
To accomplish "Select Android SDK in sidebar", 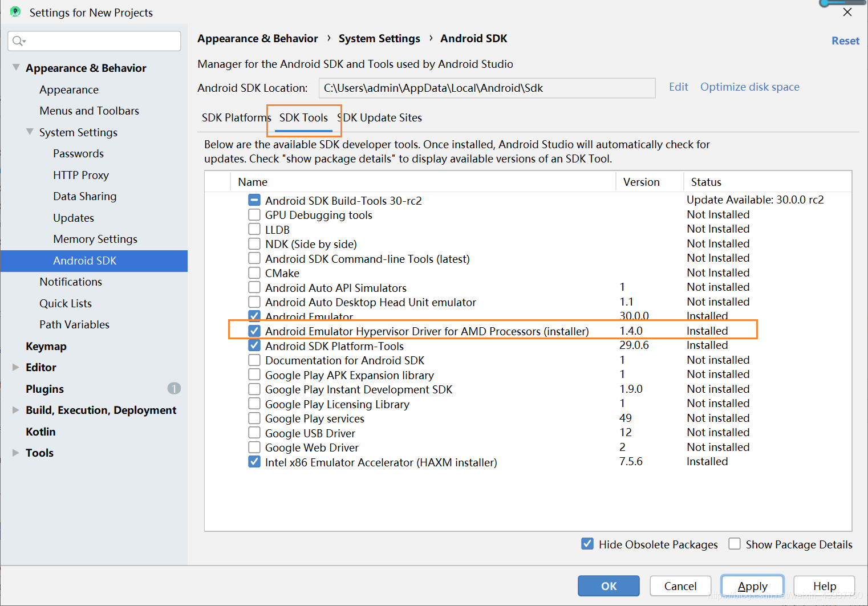I will (94, 261).
